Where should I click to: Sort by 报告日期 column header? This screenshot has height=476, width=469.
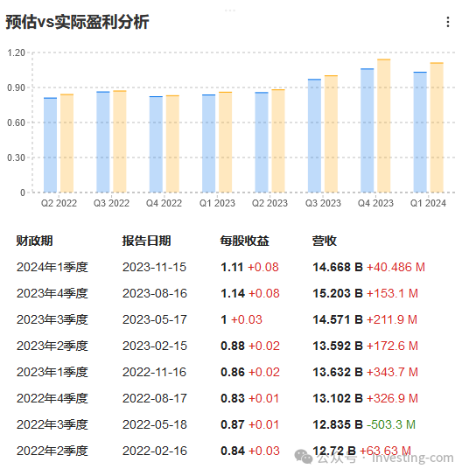pyautogui.click(x=146, y=241)
